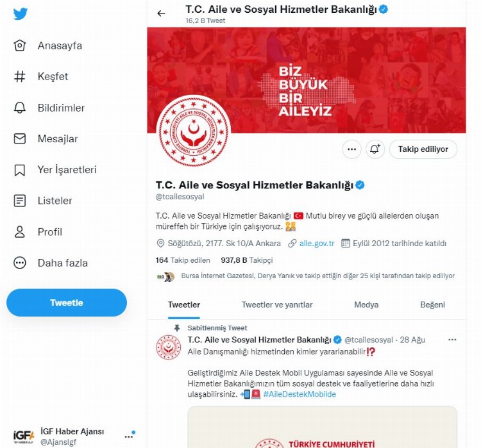The image size is (481, 448).
Task: Open profile more options three-dot menu
Action: (351, 149)
